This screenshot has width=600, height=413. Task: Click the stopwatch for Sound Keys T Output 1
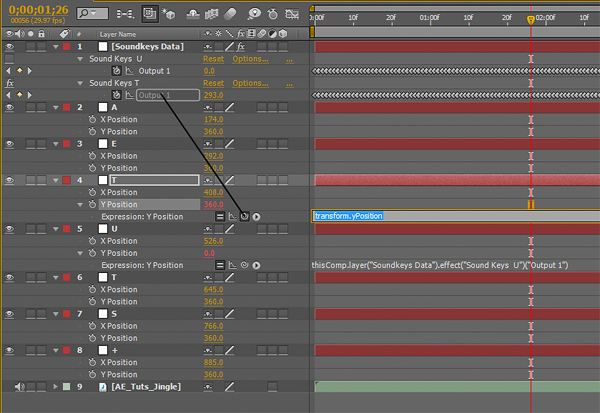click(x=116, y=95)
